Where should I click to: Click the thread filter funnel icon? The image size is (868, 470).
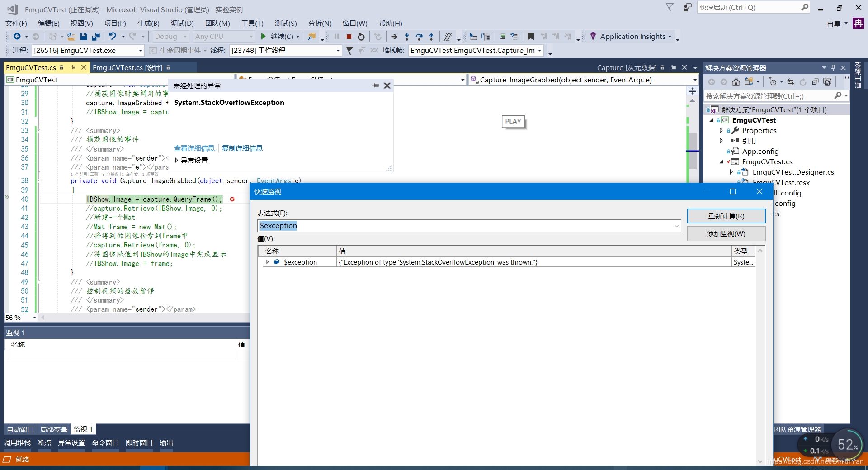pos(349,51)
